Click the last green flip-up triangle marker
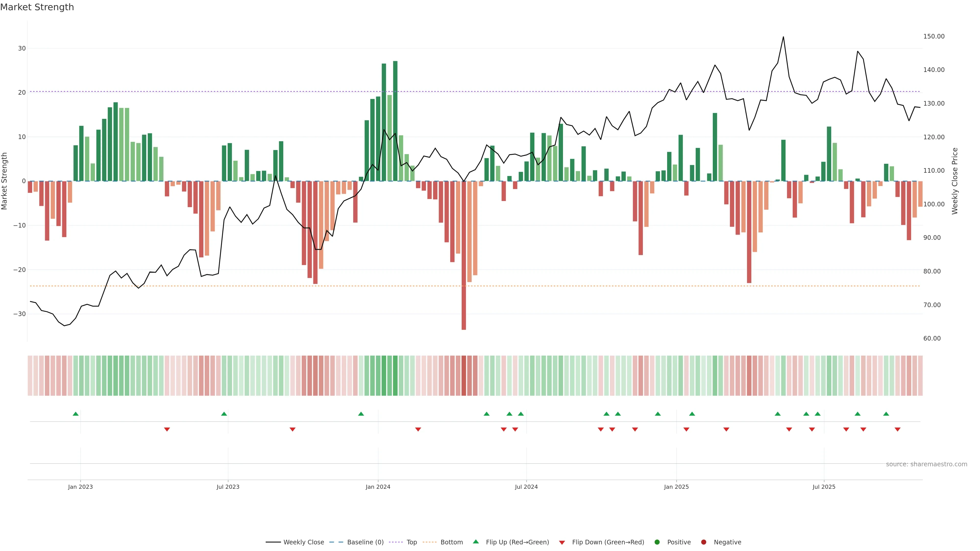 [x=886, y=414]
